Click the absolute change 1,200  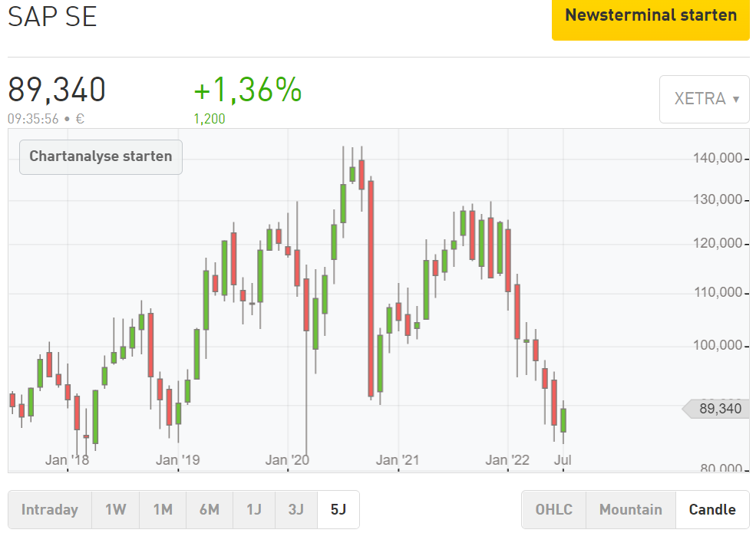click(x=210, y=119)
